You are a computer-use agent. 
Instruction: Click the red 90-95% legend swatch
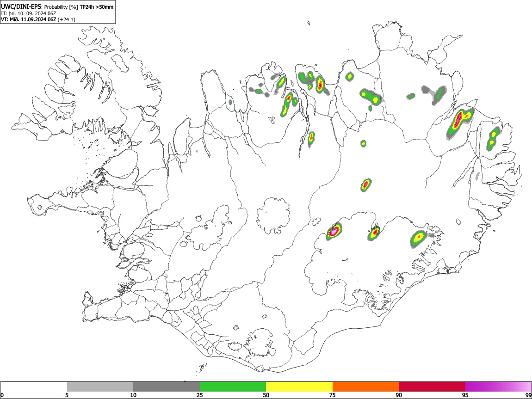click(432, 387)
